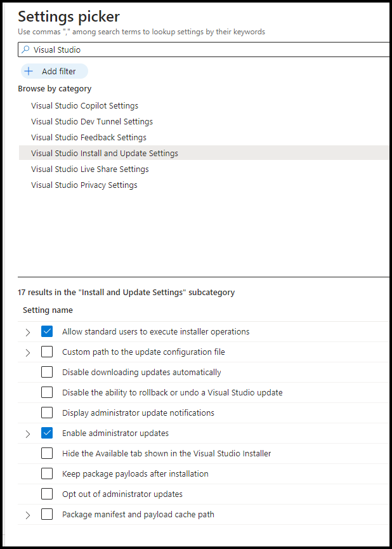Select Visual Studio Copilot Settings category
The height and width of the screenshot is (549, 392).
click(85, 106)
